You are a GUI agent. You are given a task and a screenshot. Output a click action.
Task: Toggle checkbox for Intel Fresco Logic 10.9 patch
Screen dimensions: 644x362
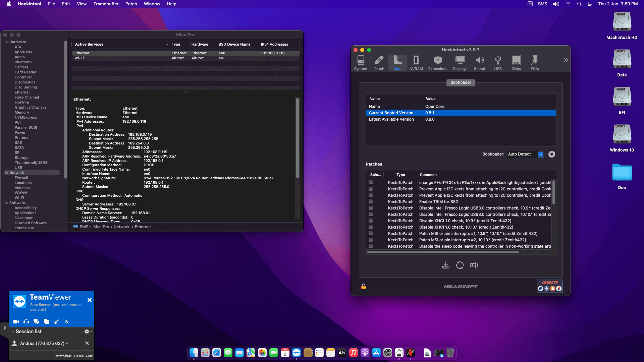pyautogui.click(x=371, y=208)
